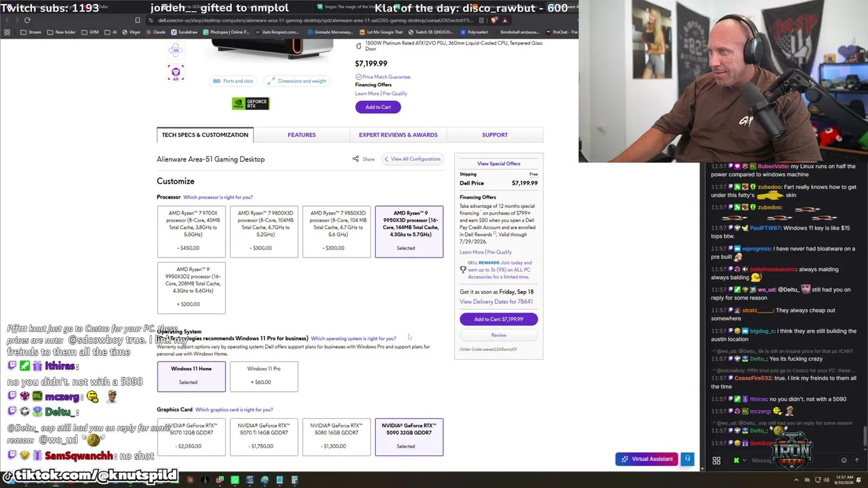This screenshot has width=868, height=488.
Task: Click the Dell Rewards diamond icon
Action: click(x=463, y=270)
